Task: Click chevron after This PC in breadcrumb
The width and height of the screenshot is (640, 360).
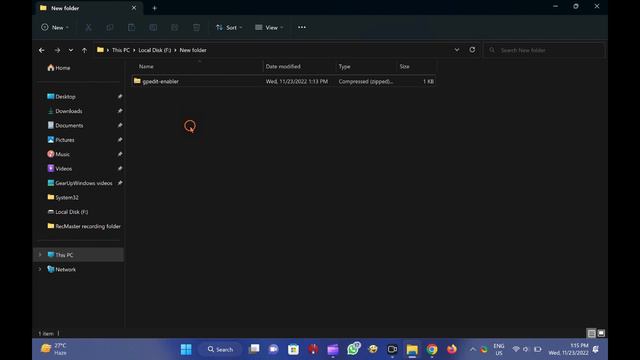Action: [134, 50]
